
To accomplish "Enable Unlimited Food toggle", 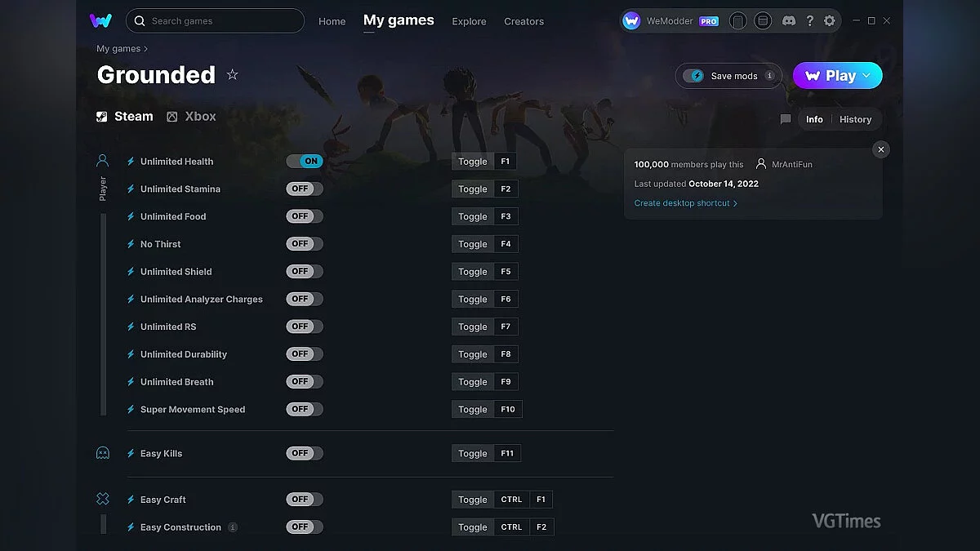I will (305, 216).
